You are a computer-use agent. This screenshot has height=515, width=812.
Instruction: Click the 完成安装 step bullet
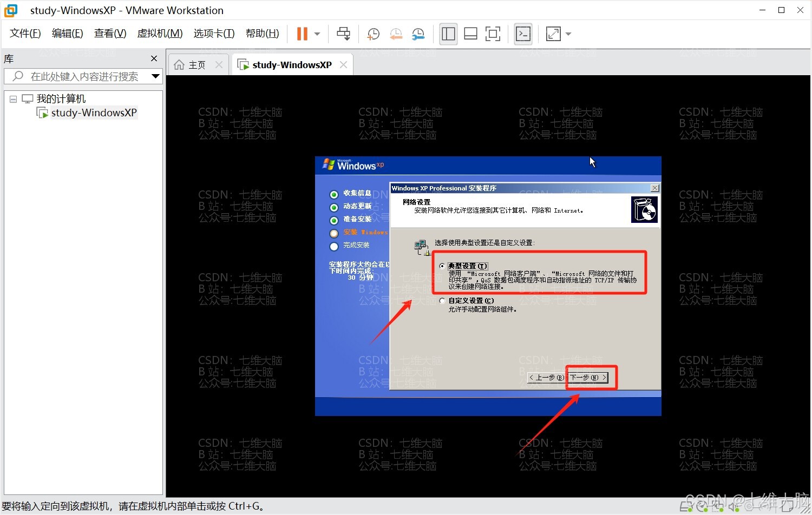[334, 246]
